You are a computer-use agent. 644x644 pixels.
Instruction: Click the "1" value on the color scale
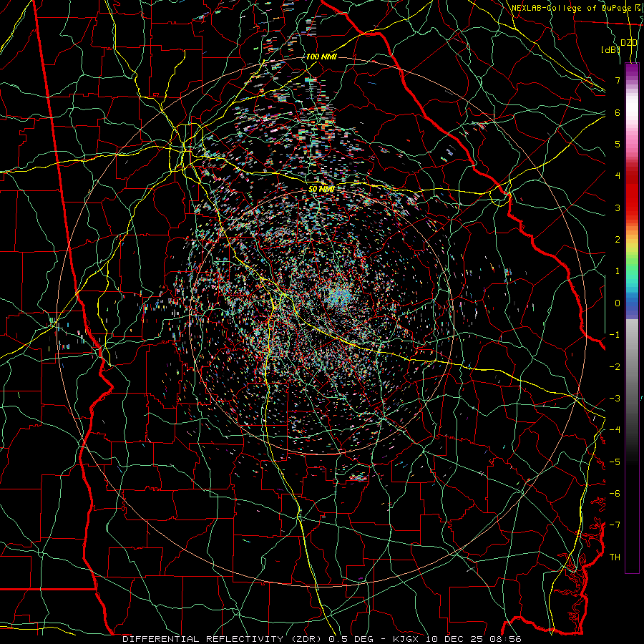[618, 271]
